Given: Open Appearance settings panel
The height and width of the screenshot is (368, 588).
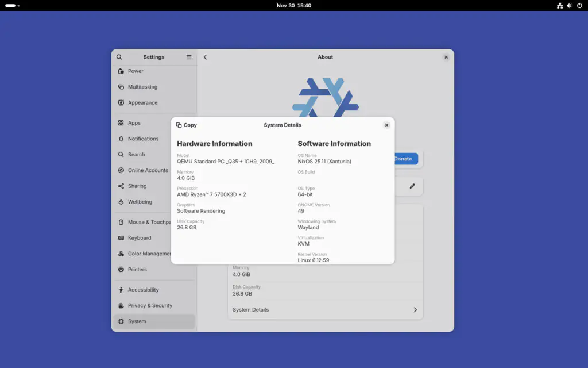Looking at the screenshot, I should click(x=142, y=103).
